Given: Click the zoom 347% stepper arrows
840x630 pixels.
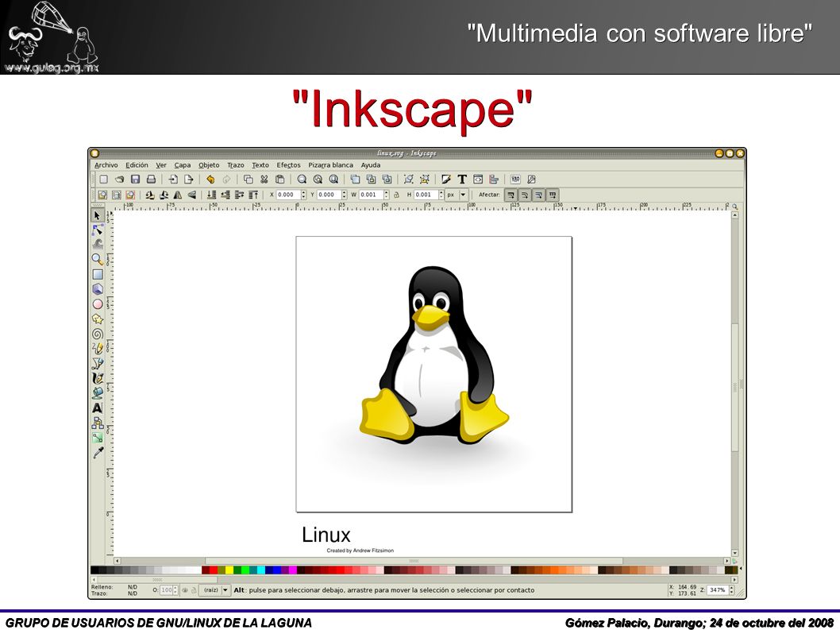Looking at the screenshot, I should (x=732, y=589).
